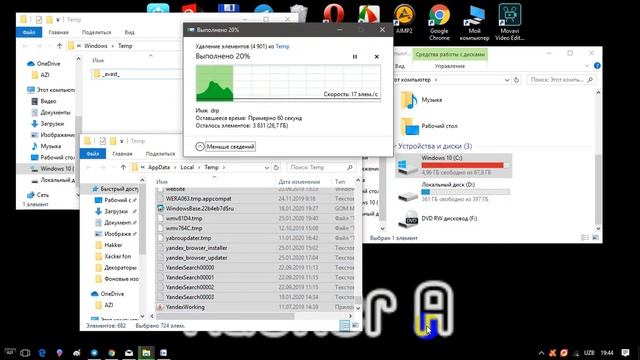Viewport: 640px width, 360px height.
Task: Select the _avast_ folder
Action: click(x=136, y=74)
